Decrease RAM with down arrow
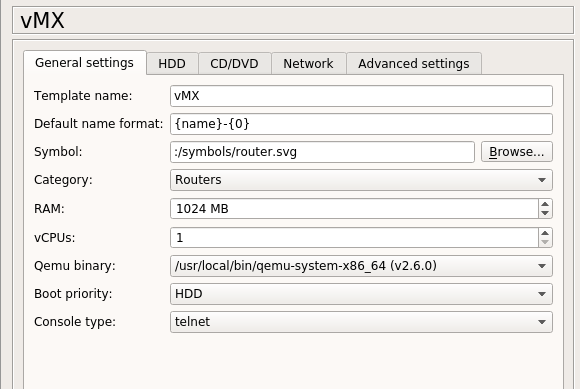580x389 pixels. pos(545,213)
